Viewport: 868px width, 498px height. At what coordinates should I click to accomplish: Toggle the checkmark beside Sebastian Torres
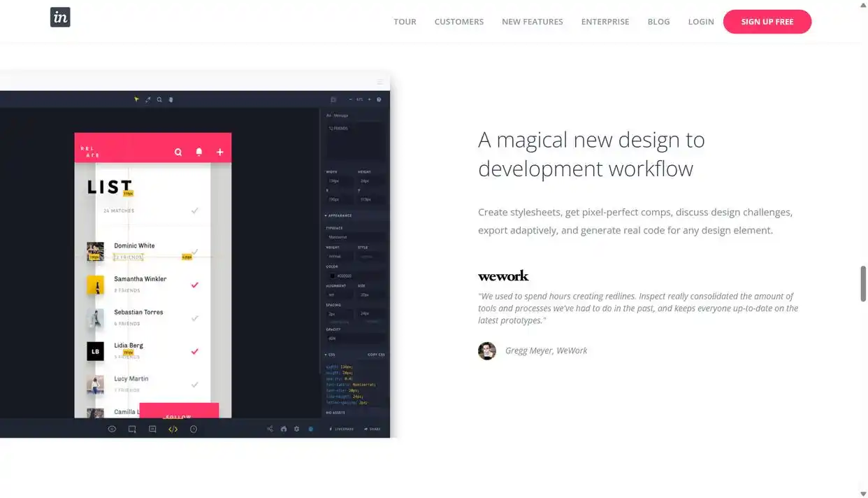click(194, 318)
